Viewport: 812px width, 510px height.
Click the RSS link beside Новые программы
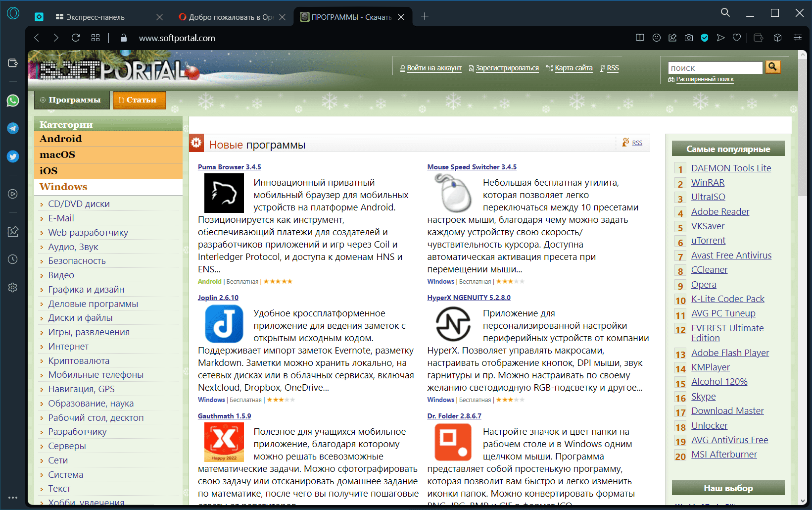pos(637,143)
